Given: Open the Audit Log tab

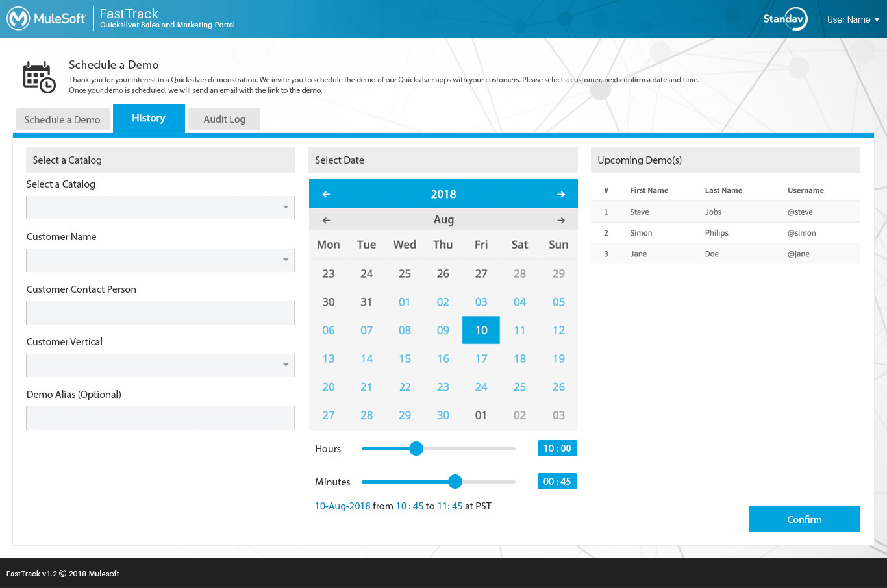Looking at the screenshot, I should (x=224, y=119).
